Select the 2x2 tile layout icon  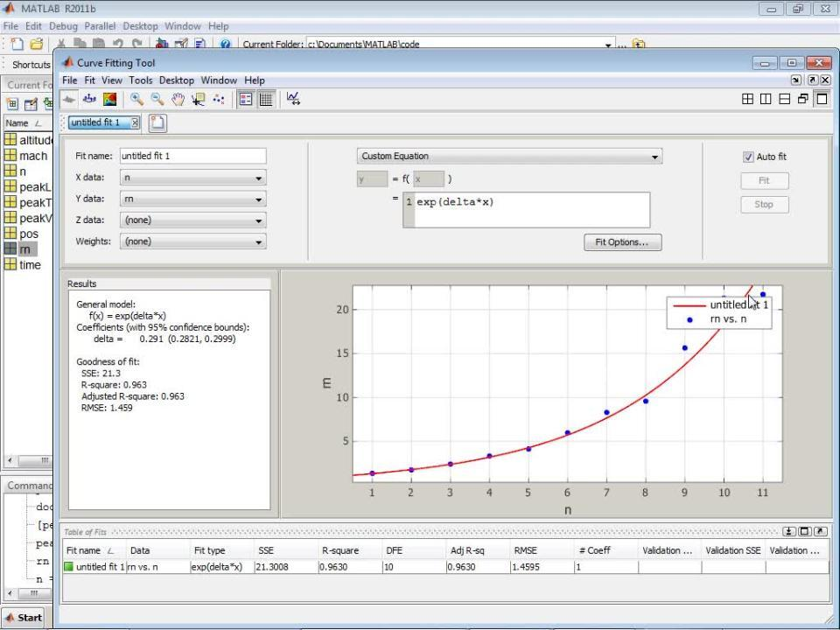[747, 99]
